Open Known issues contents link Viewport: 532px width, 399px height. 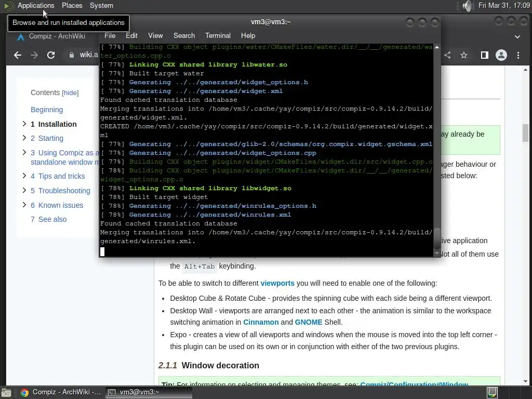coord(57,206)
